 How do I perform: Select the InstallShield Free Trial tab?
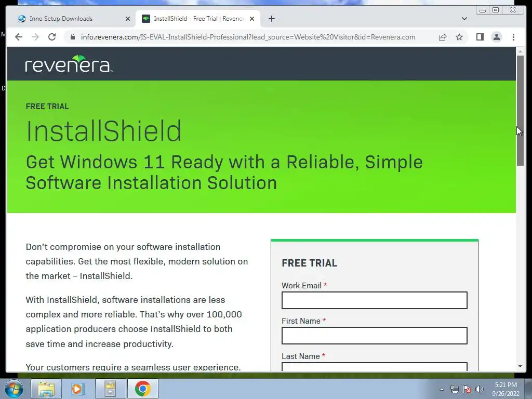pyautogui.click(x=198, y=19)
